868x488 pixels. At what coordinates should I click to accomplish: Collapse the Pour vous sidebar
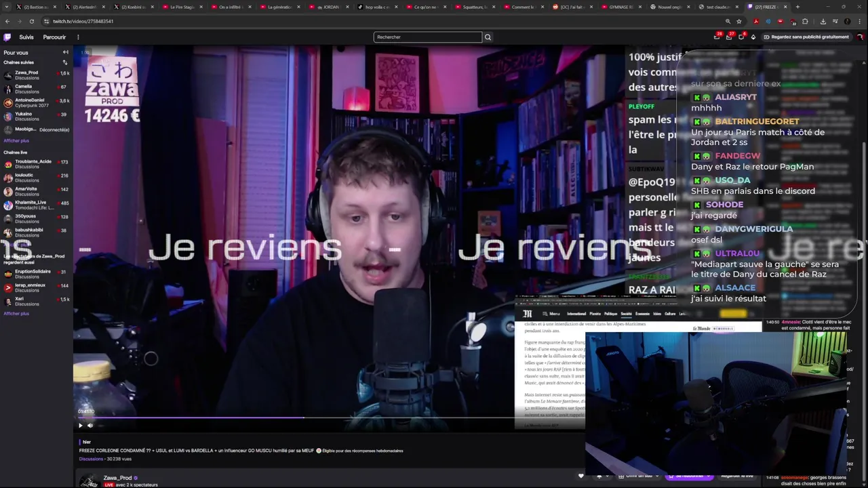66,52
